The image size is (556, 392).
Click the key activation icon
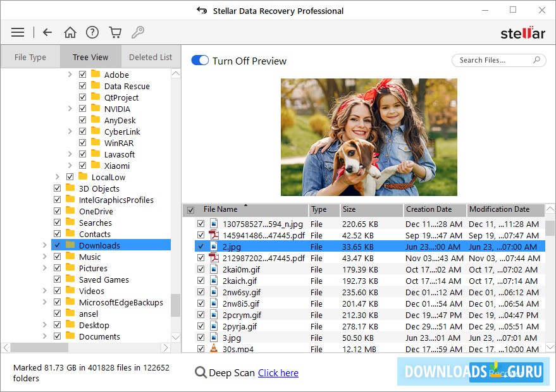pos(138,32)
